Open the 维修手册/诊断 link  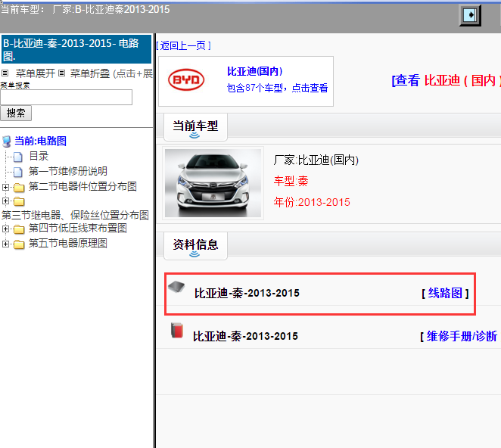[x=462, y=336]
